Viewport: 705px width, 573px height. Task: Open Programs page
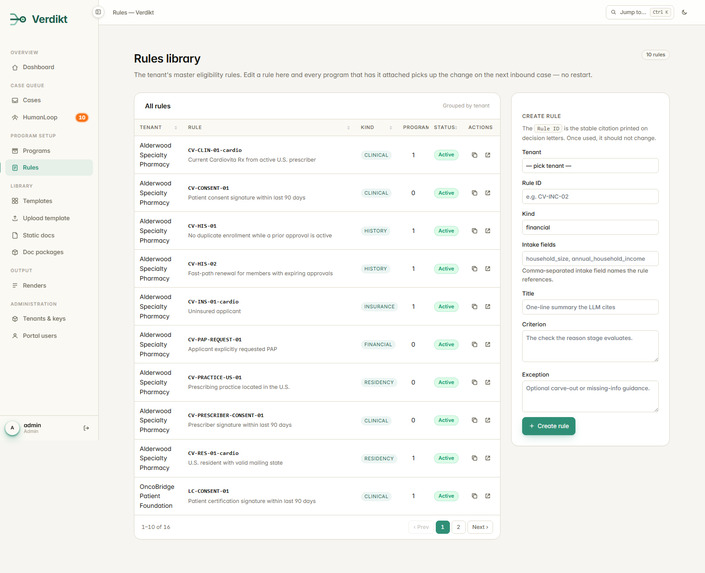click(49, 151)
